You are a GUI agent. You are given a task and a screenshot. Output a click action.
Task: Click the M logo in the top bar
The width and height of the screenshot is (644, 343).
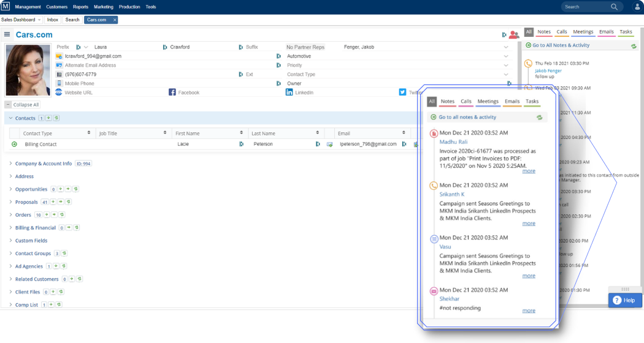click(x=6, y=7)
